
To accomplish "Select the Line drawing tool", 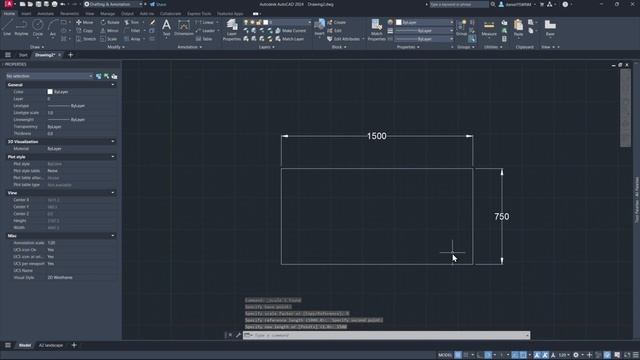I will coord(7,27).
